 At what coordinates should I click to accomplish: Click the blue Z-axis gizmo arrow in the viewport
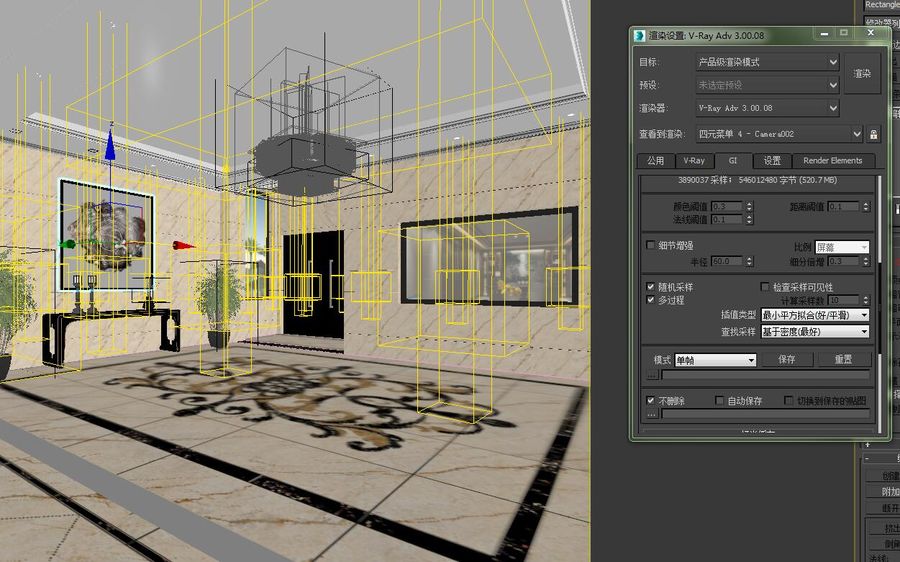tap(110, 146)
